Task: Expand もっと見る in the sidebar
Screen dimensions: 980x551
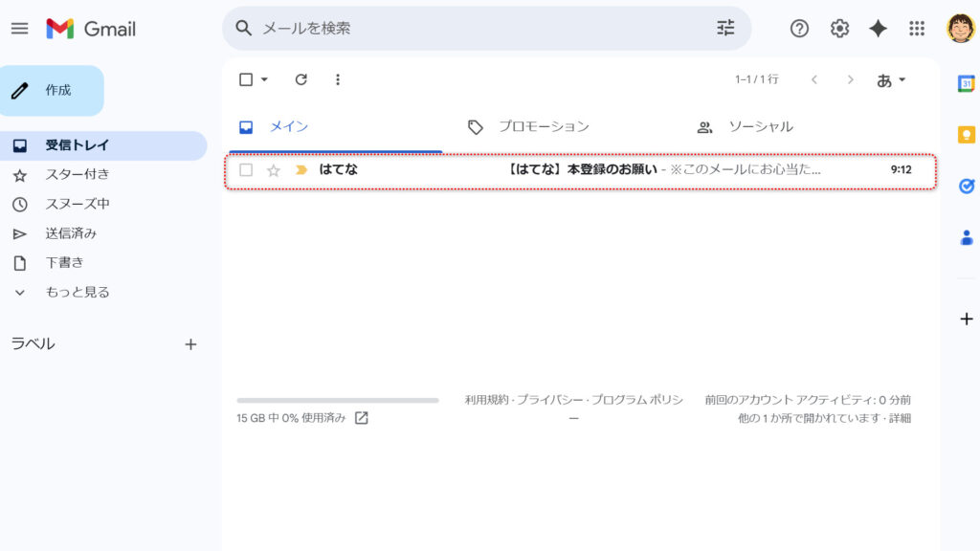Action: [x=77, y=292]
